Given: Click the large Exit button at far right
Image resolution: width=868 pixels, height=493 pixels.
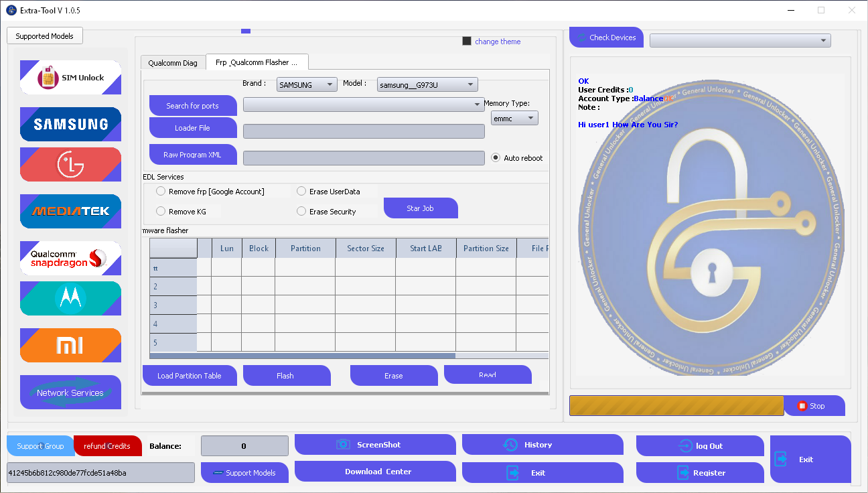Looking at the screenshot, I should click(810, 460).
